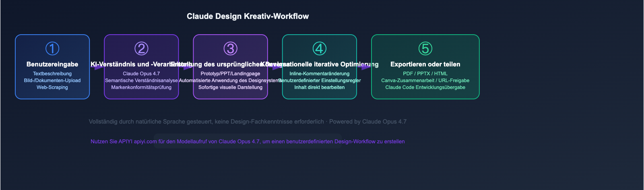Click the "Sofortige visuelle Darstellung" line
This screenshot has width=644, height=190.
click(230, 87)
